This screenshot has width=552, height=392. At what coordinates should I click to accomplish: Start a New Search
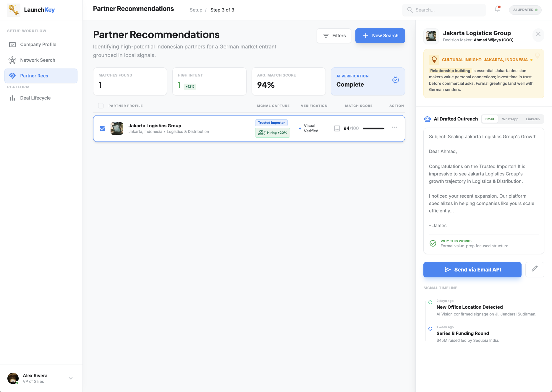pos(380,35)
